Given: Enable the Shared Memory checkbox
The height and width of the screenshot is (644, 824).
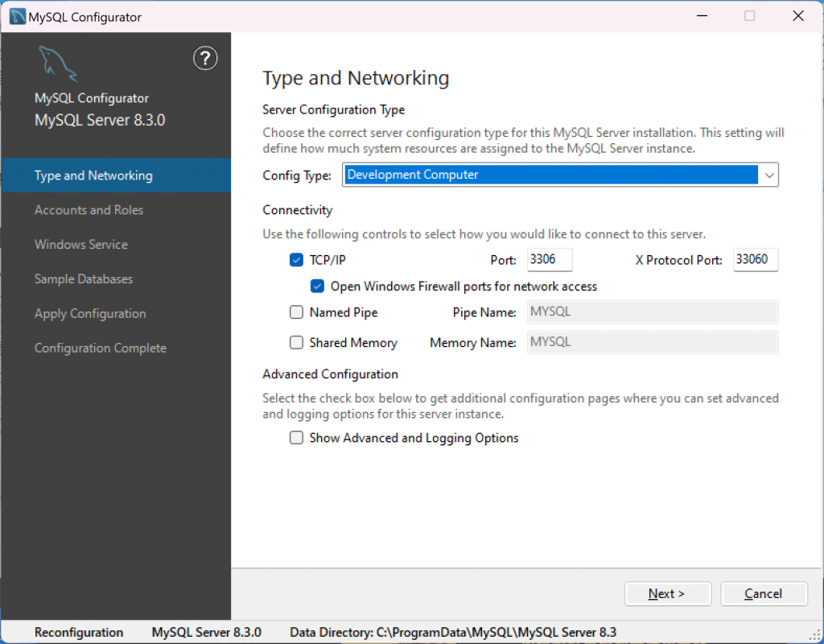Looking at the screenshot, I should click(296, 343).
